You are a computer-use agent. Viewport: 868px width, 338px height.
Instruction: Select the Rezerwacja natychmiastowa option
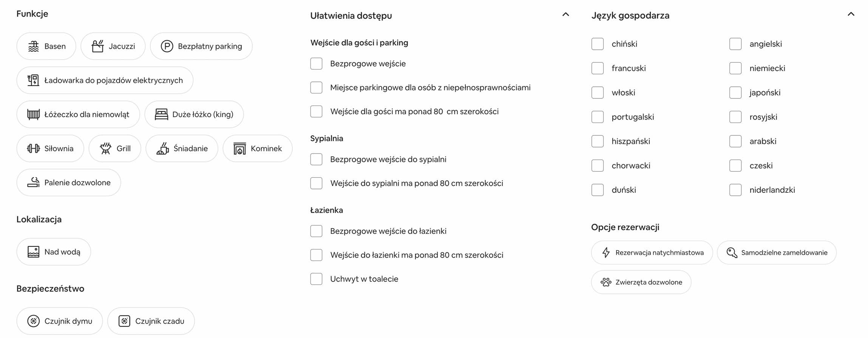point(652,252)
